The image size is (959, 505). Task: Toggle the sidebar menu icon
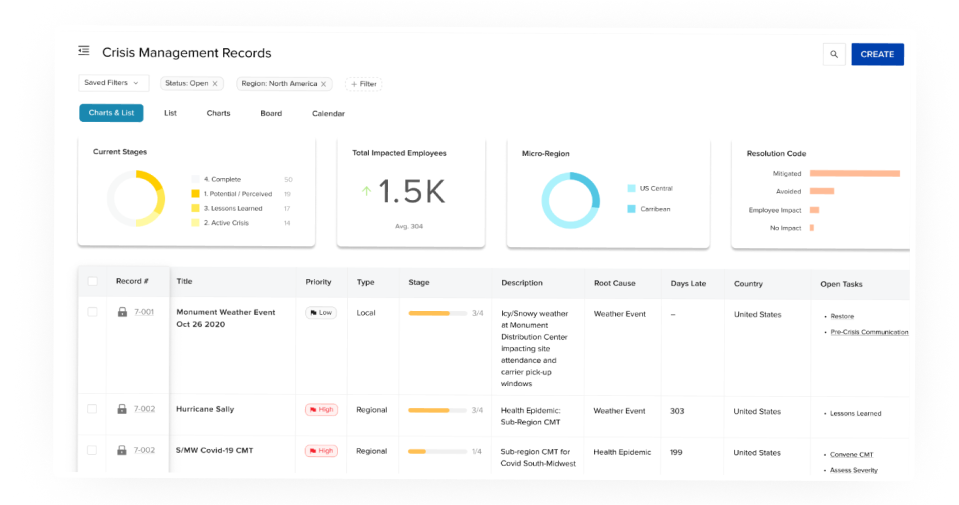point(84,51)
